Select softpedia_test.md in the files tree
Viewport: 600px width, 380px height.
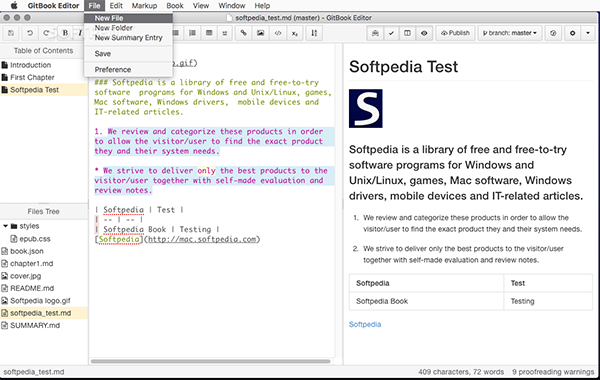point(44,313)
